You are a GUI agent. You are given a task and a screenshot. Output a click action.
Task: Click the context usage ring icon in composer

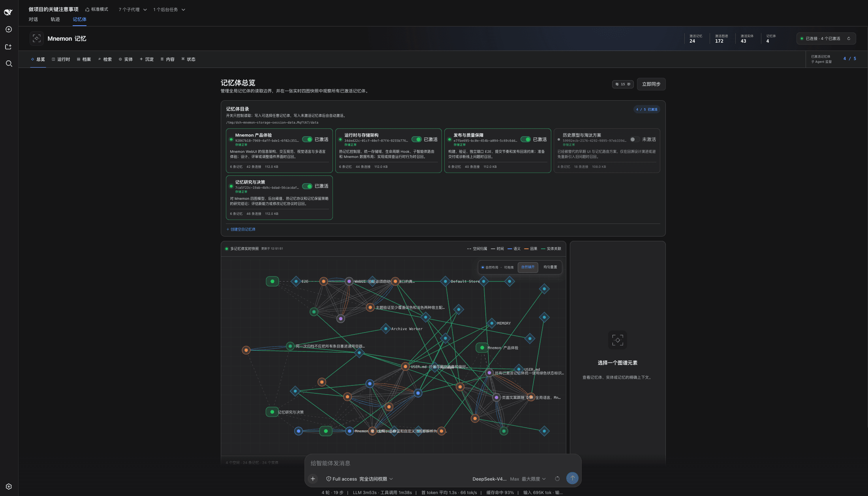(557, 479)
